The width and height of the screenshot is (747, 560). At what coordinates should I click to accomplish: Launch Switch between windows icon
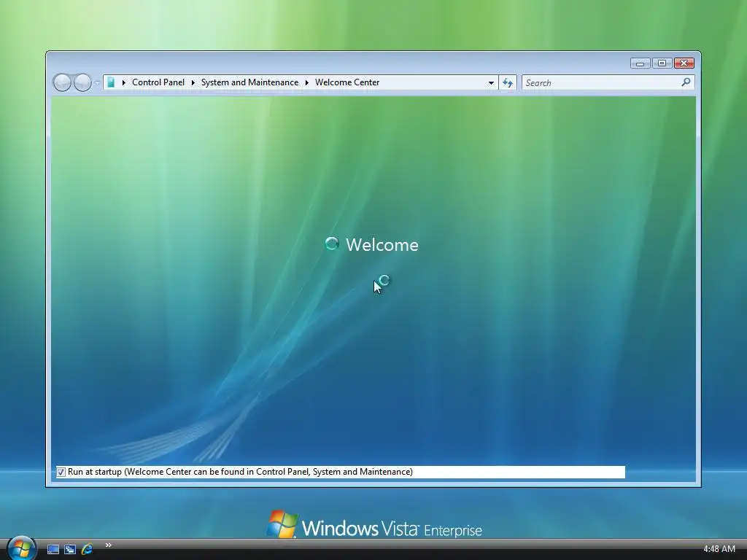pyautogui.click(x=70, y=549)
